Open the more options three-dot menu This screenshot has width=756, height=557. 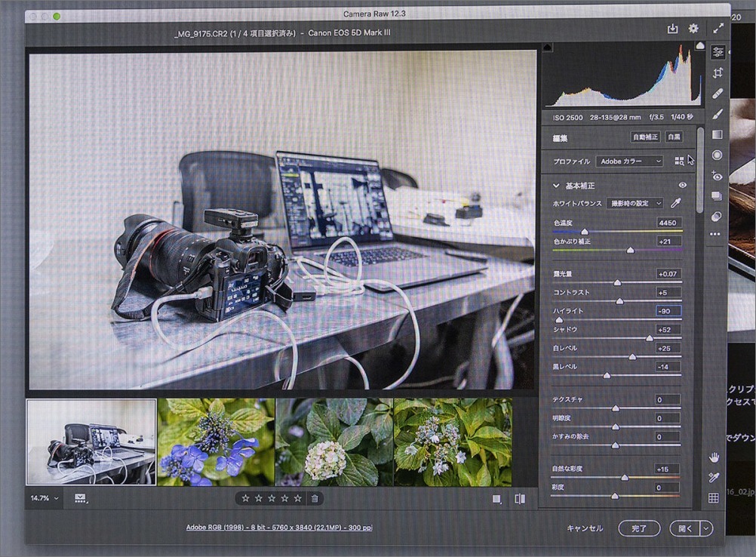pyautogui.click(x=715, y=235)
